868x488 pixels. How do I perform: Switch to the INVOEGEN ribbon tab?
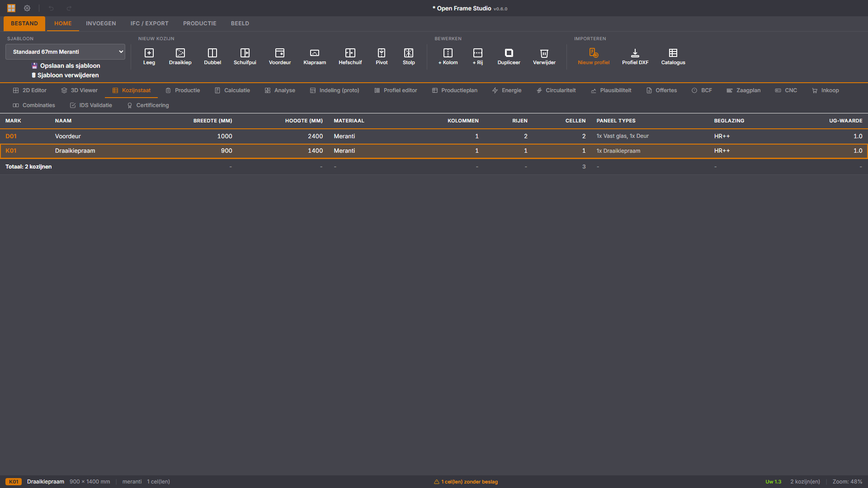click(101, 23)
